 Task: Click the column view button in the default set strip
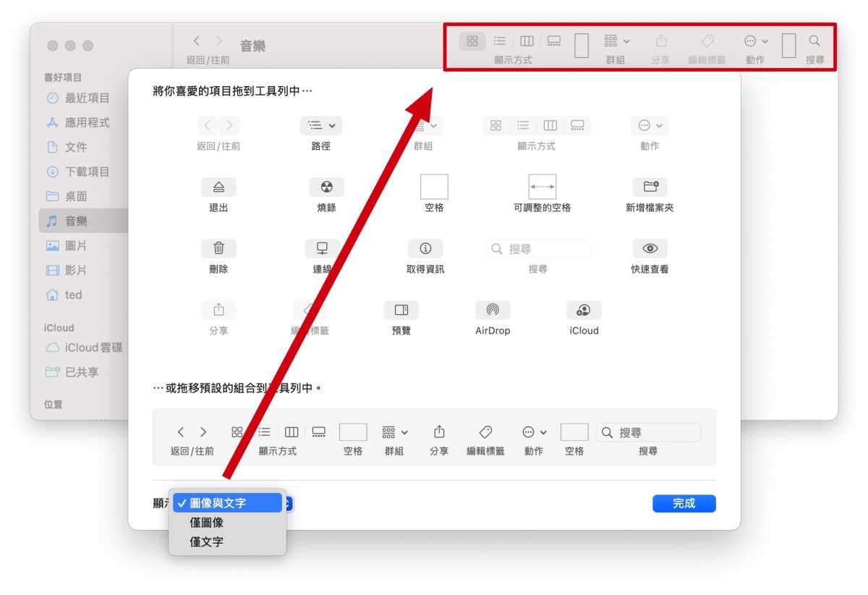coord(292,432)
